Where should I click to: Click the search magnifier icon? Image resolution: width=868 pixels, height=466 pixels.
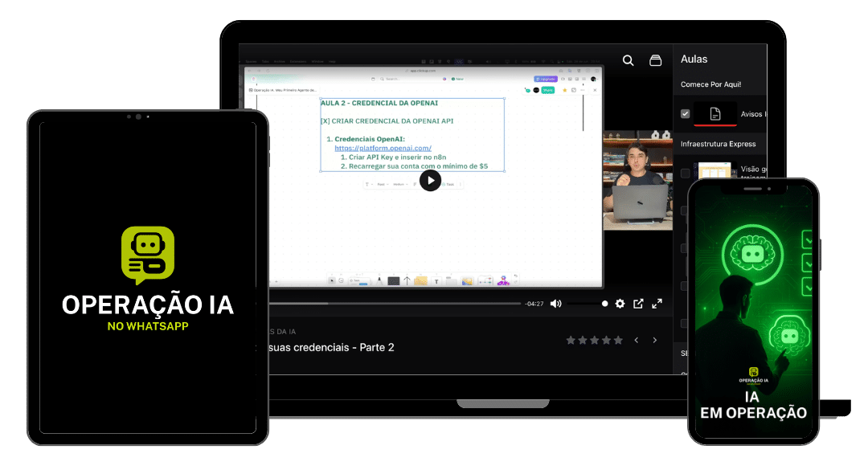coord(628,60)
